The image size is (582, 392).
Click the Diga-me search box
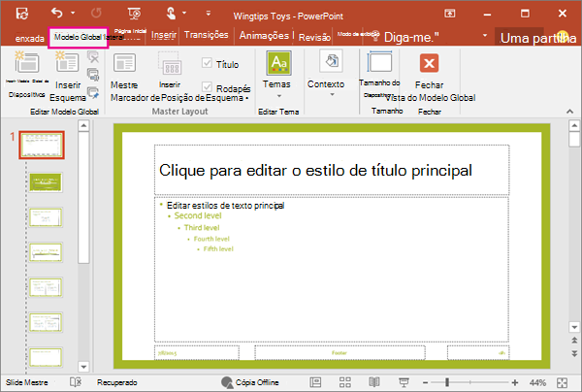tap(411, 37)
